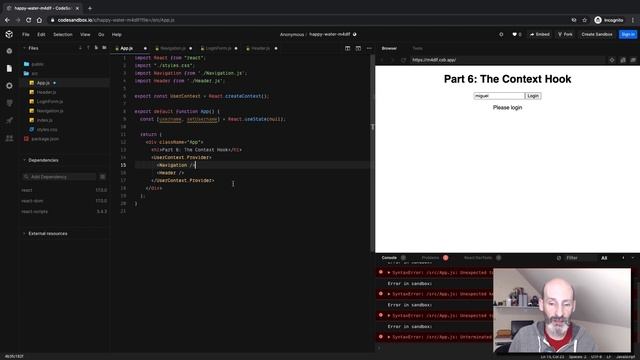This screenshot has width=640, height=360.
Task: Expand the Unterminated SyntaxError console entry
Action: (x=389, y=337)
